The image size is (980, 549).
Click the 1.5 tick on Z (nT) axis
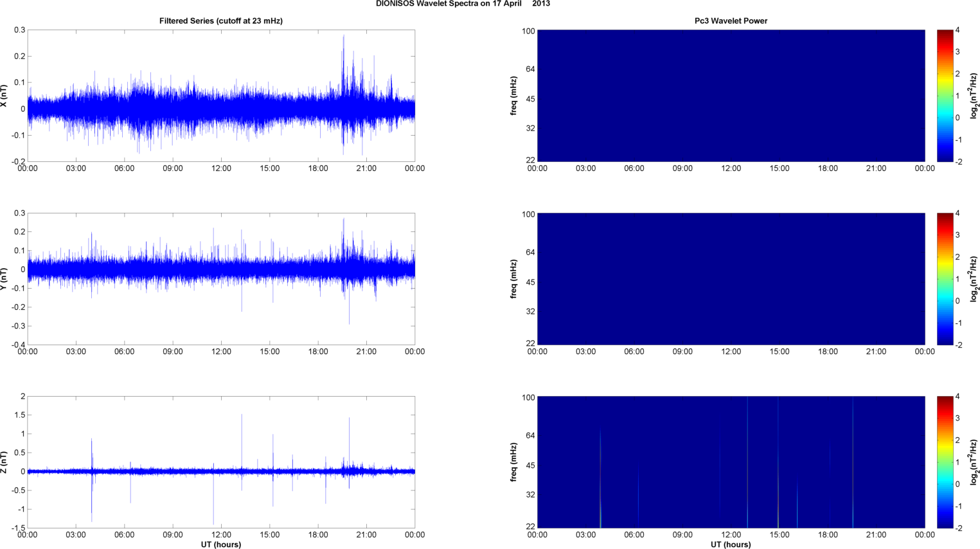pyautogui.click(x=19, y=415)
